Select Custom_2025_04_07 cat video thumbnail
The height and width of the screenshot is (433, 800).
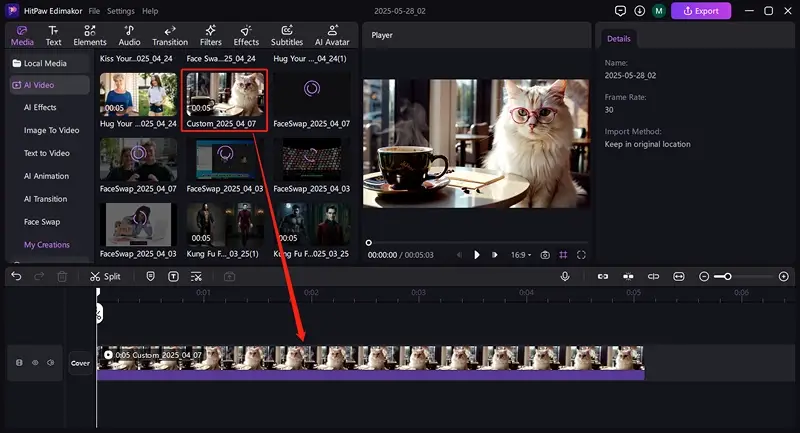225,94
